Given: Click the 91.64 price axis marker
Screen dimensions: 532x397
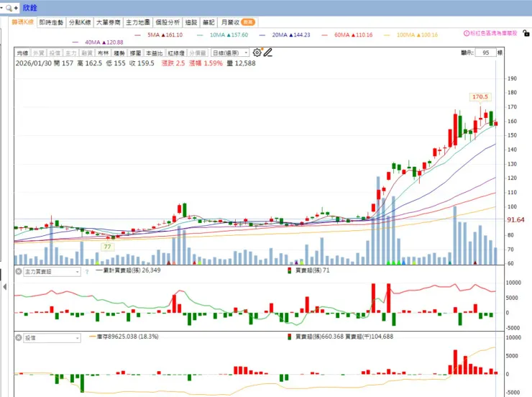Looking at the screenshot, I should (515, 220).
